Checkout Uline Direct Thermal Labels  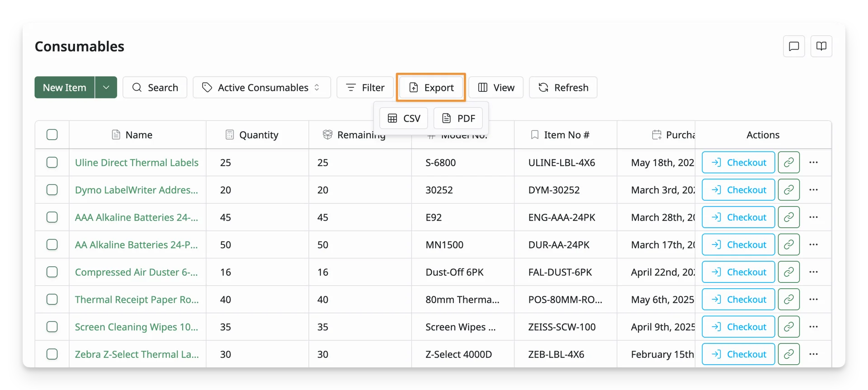click(x=738, y=162)
